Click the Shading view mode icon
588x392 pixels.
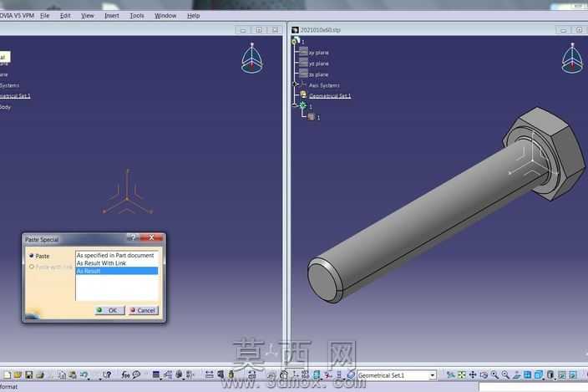tap(550, 374)
